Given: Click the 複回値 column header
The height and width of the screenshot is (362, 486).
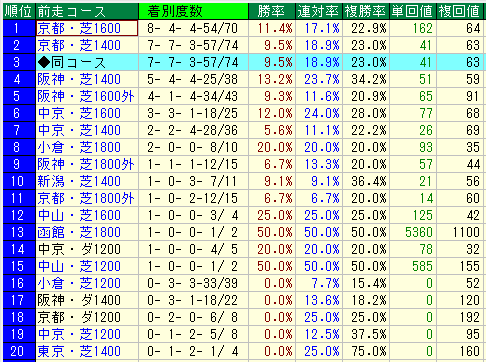Looking at the screenshot, I should [x=460, y=11].
